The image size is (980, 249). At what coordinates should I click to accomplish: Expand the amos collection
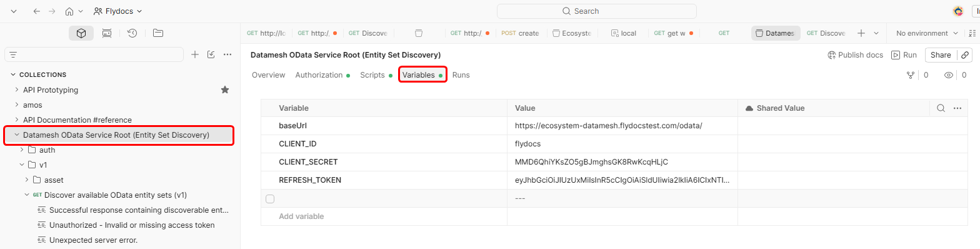pos(17,105)
